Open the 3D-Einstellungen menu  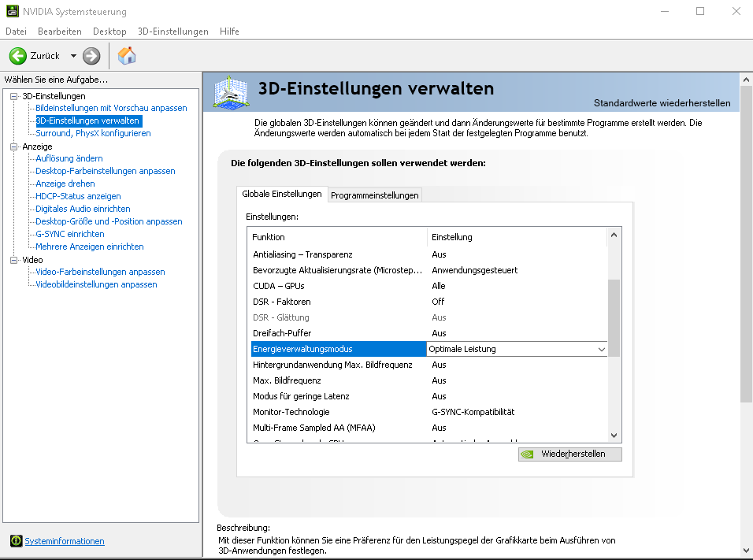point(172,32)
